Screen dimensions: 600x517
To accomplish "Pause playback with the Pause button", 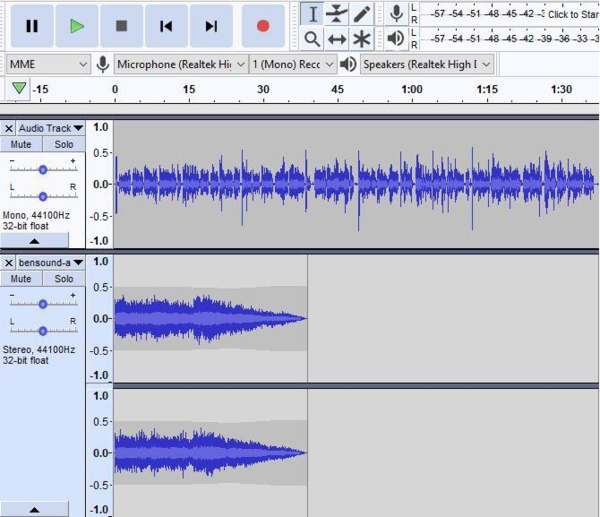I will click(32, 26).
